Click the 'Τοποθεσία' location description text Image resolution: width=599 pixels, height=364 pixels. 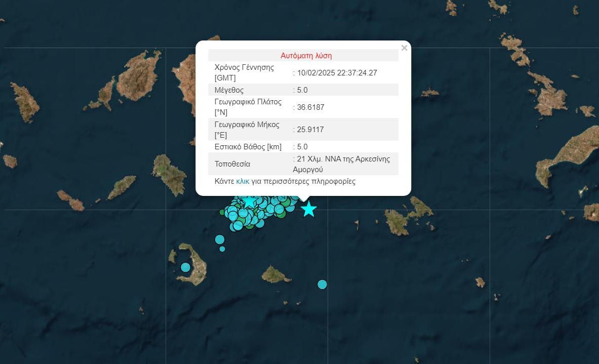click(343, 164)
